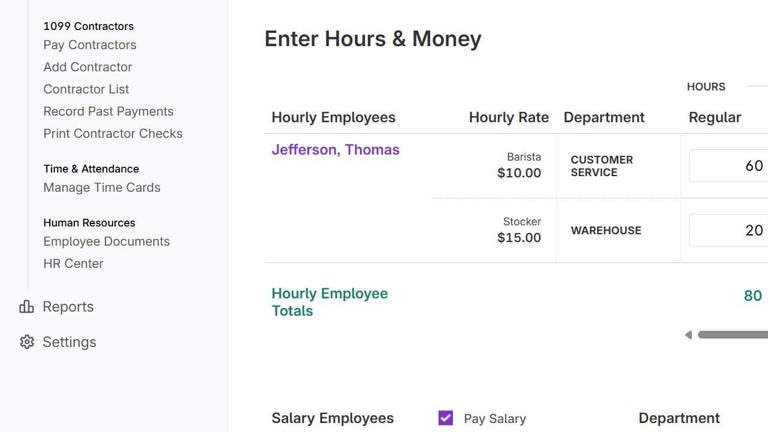Screen dimensions: 768x432
Task: Go to Employee Documents
Action: click(x=106, y=241)
